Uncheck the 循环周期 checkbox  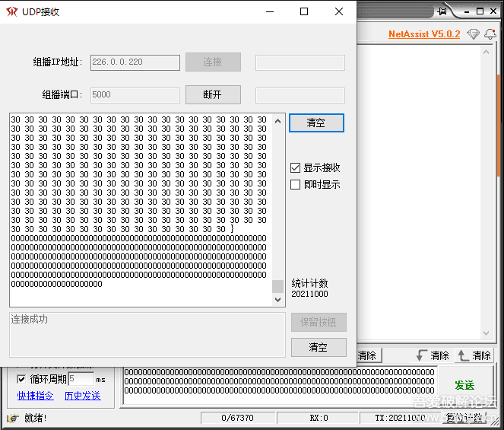21,379
